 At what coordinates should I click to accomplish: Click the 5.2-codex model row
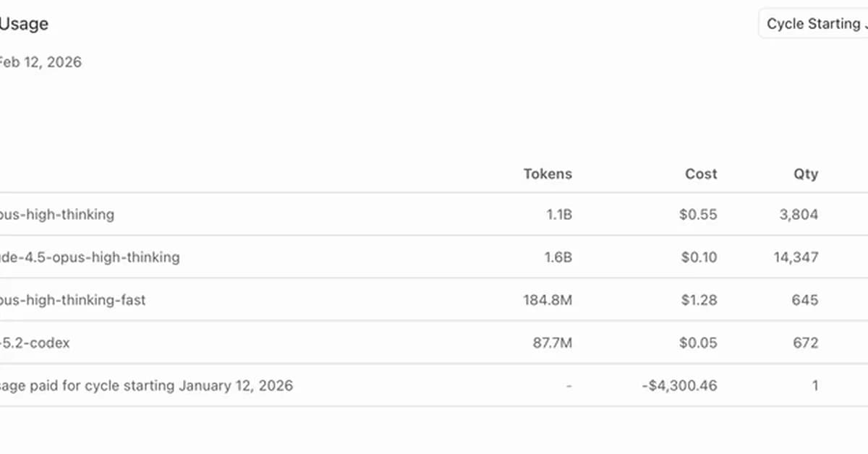pyautogui.click(x=36, y=343)
